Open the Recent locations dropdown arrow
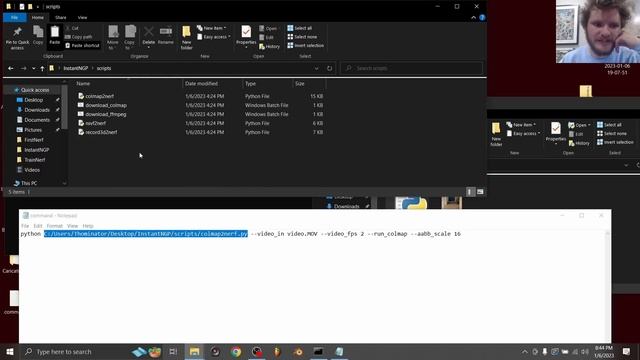Viewport: 640px width, 360px height. click(x=33, y=69)
